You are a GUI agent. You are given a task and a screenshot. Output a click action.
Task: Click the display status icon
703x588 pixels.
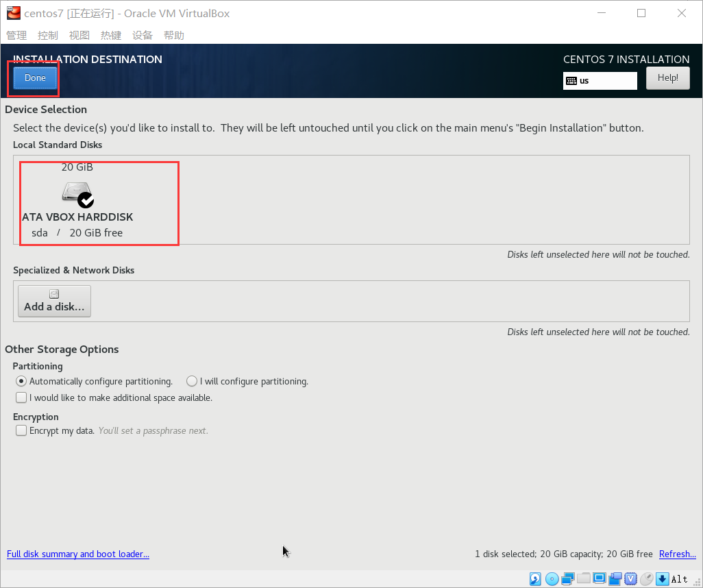[x=599, y=578]
